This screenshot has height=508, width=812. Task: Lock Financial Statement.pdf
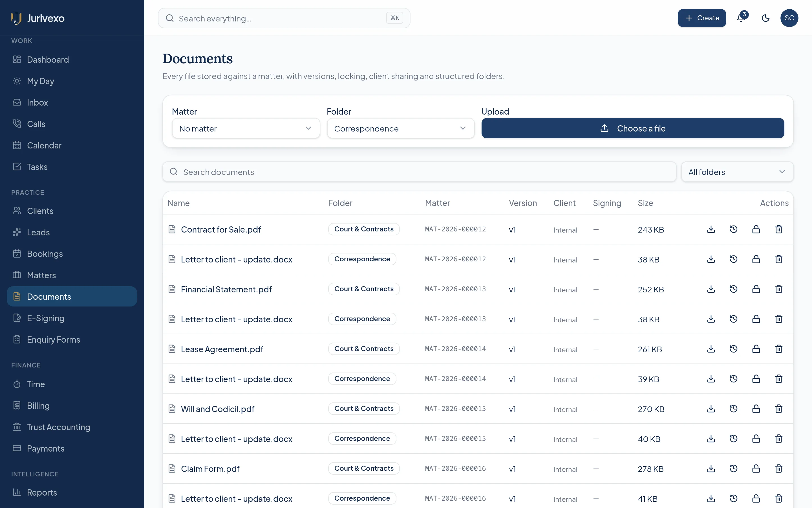(756, 289)
